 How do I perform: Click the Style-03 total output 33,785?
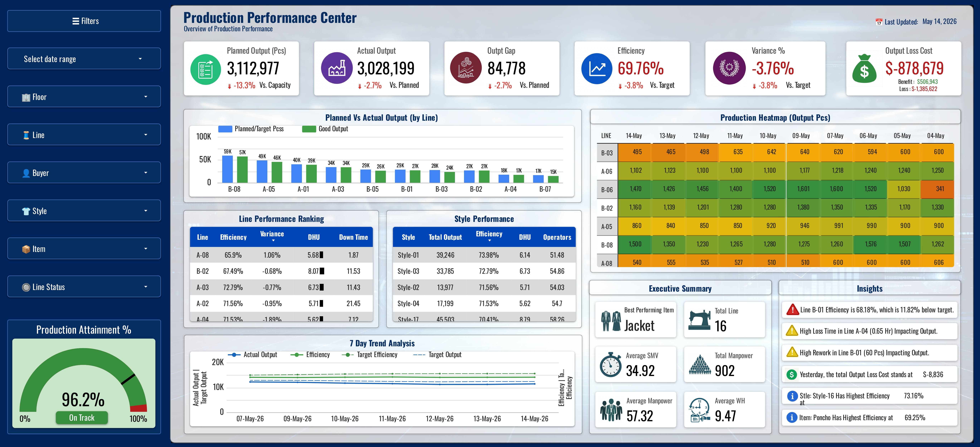[445, 271]
